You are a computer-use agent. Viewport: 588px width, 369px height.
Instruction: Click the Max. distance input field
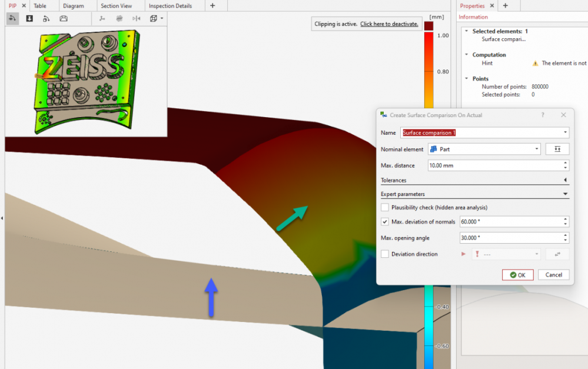point(494,166)
